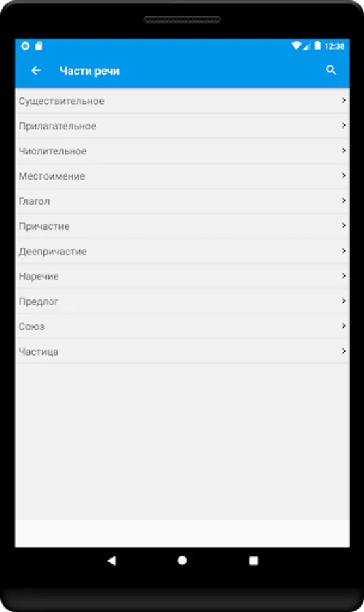
Task: Tap the Части речи title
Action: click(x=89, y=71)
